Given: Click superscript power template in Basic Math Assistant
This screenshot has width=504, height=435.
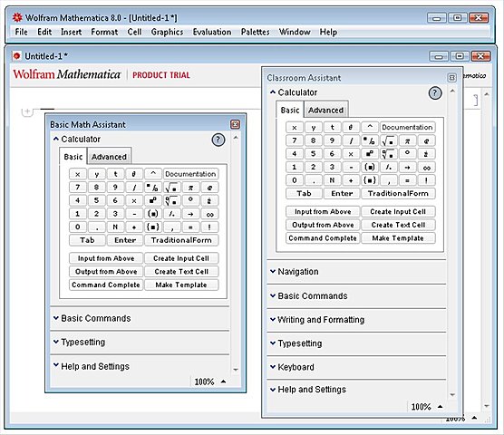Looking at the screenshot, I should (152, 200).
